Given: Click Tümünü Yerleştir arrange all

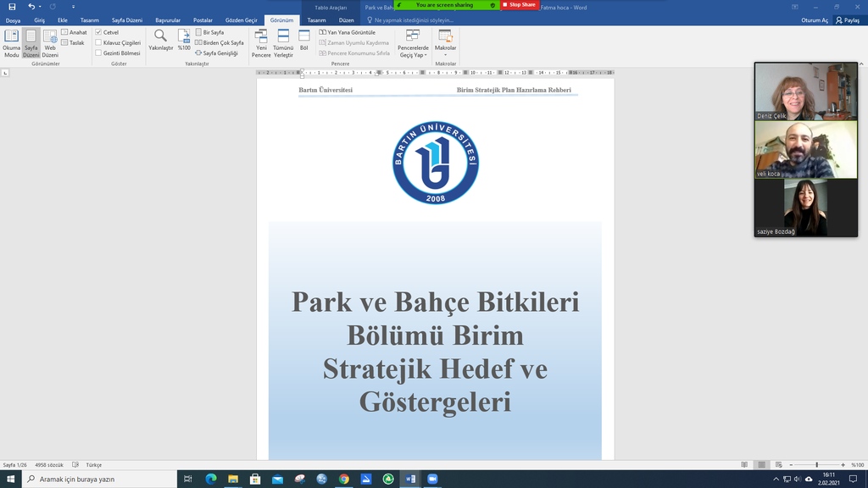Looking at the screenshot, I should pos(283,42).
